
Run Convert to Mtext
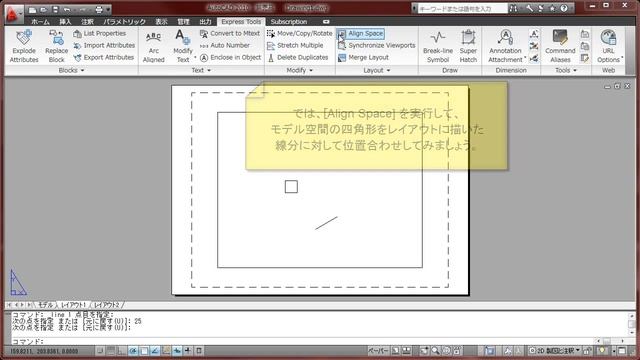(230, 33)
